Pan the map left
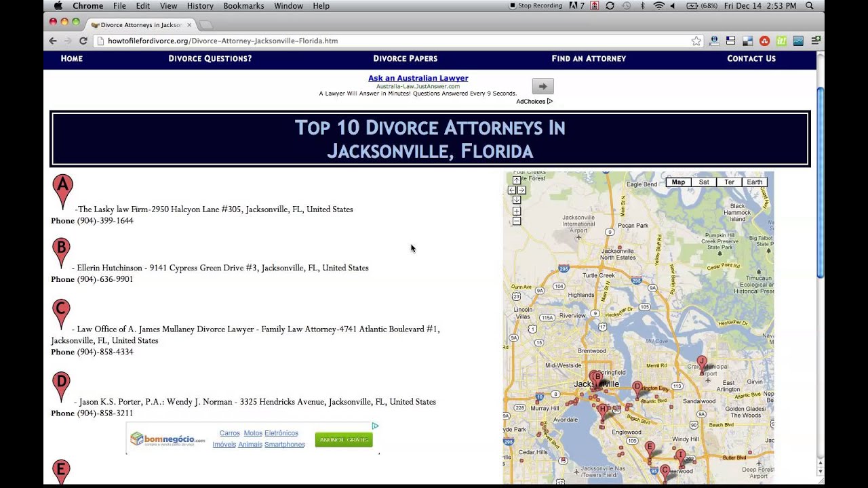This screenshot has height=488, width=868. 512,190
